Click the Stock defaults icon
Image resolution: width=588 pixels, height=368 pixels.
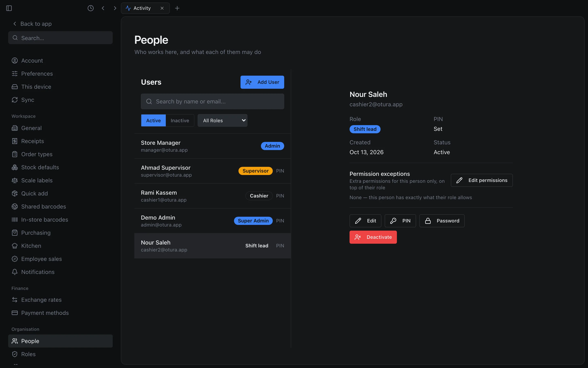point(15,167)
